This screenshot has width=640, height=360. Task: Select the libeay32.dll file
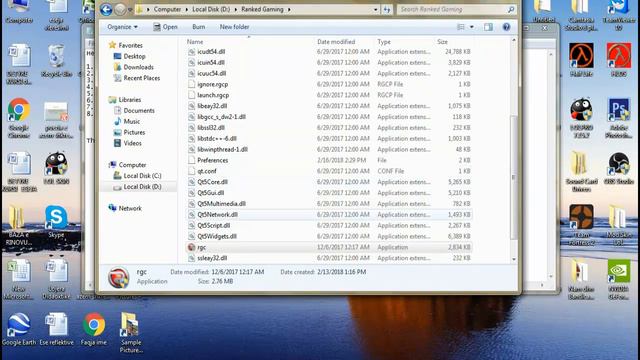pyautogui.click(x=329, y=106)
